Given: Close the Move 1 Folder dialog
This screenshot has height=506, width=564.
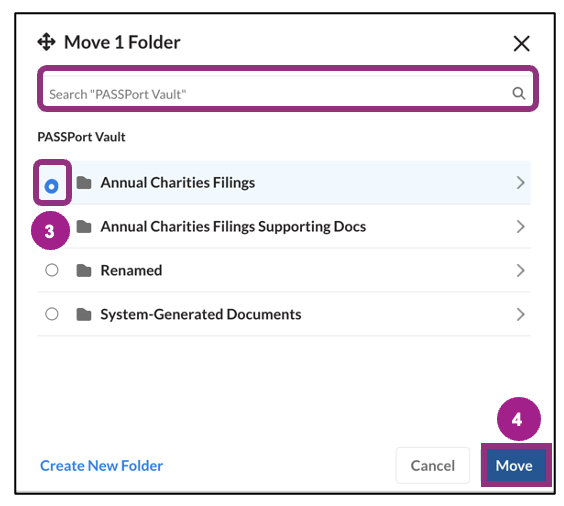Looking at the screenshot, I should [522, 44].
